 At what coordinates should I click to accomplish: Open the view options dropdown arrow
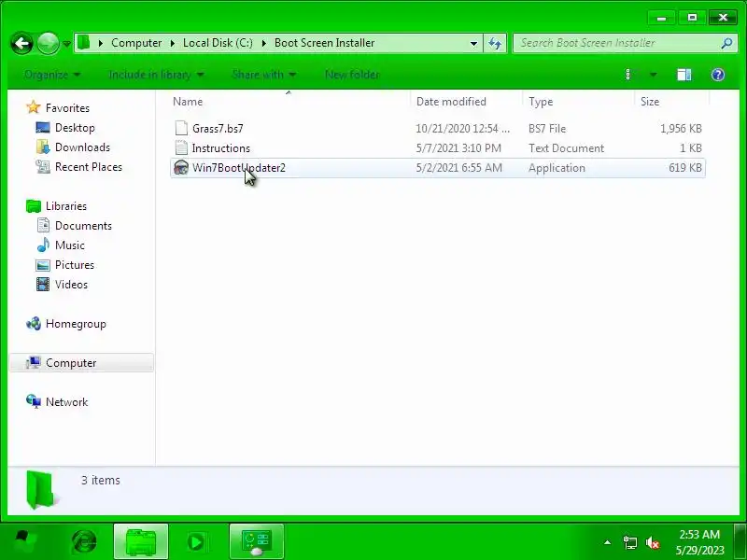[x=653, y=75]
